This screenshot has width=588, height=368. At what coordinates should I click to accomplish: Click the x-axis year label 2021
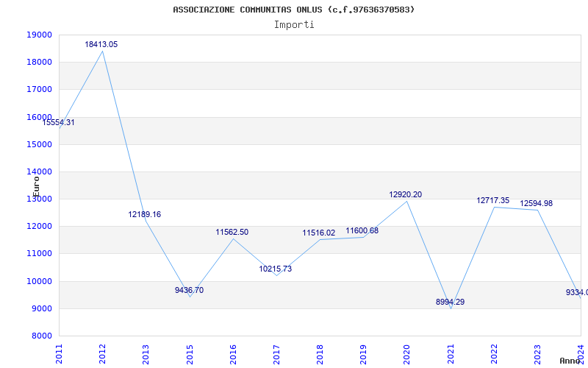[x=451, y=354]
